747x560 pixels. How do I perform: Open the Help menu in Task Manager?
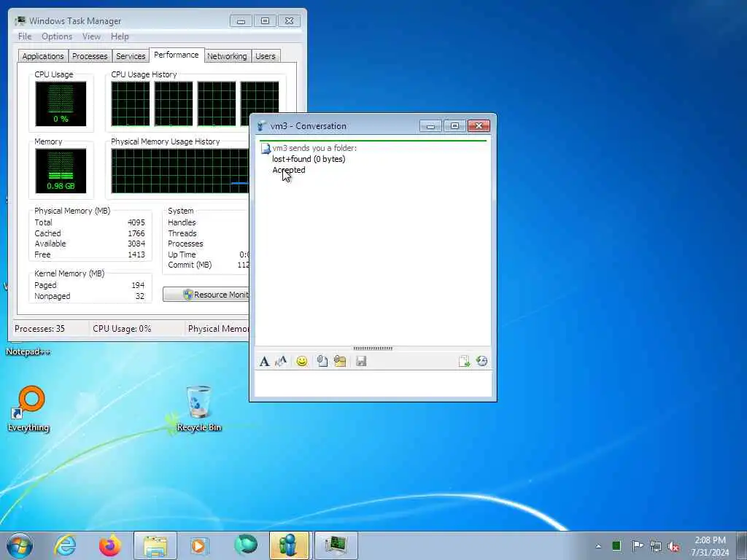[120, 36]
